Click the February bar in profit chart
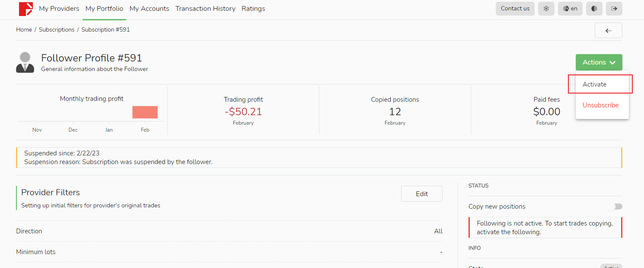 (x=145, y=112)
